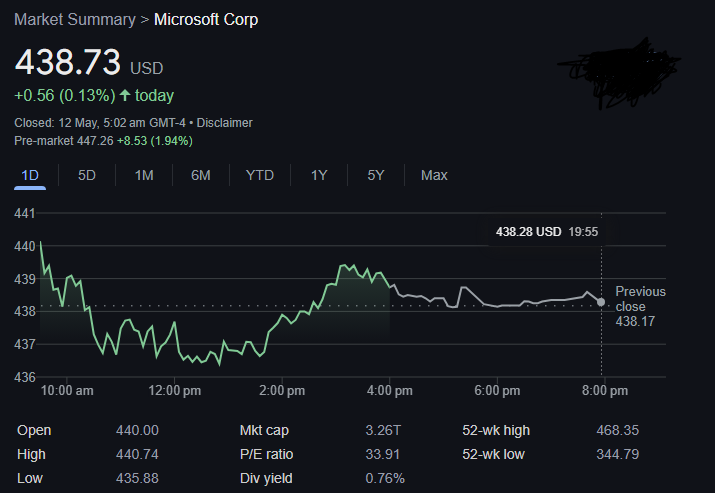715x493 pixels.
Task: Click the Mkt cap label
Action: tap(264, 431)
